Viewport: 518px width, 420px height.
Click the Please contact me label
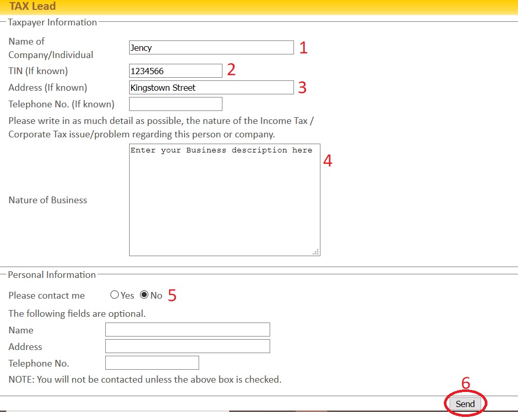(x=47, y=296)
